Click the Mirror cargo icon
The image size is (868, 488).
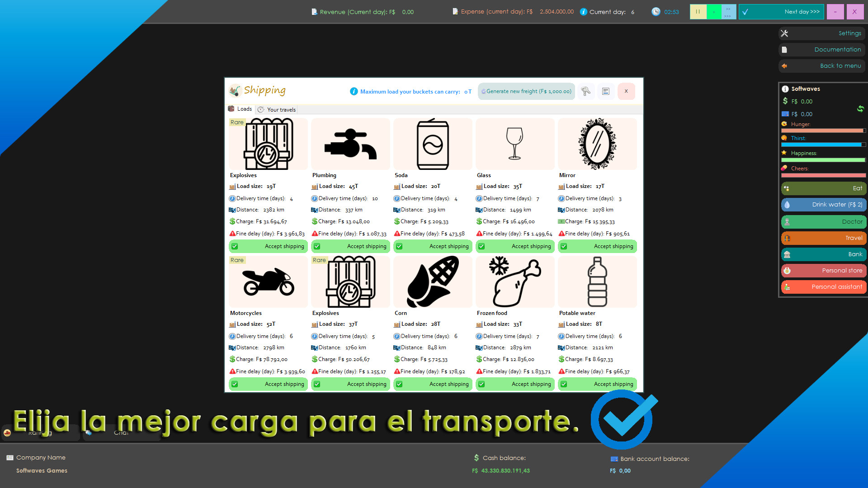point(597,144)
